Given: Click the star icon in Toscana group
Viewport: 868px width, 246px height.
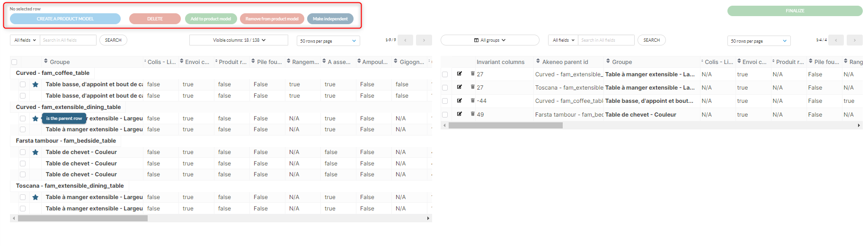Looking at the screenshot, I should [35, 197].
